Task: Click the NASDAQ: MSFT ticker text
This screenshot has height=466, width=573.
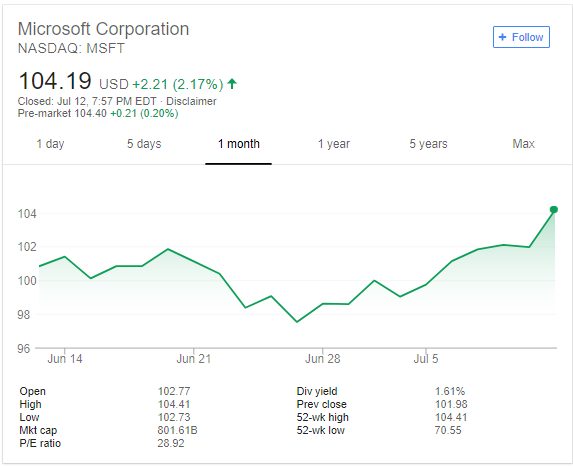Action: click(71, 48)
